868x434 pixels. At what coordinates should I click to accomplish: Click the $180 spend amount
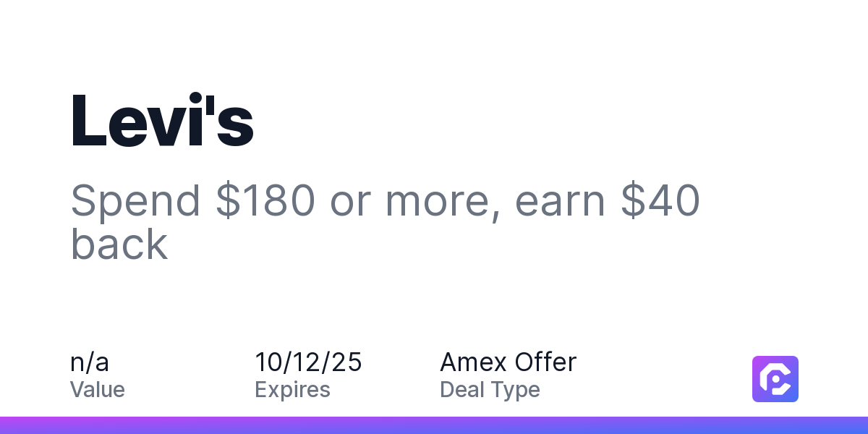coord(265,200)
